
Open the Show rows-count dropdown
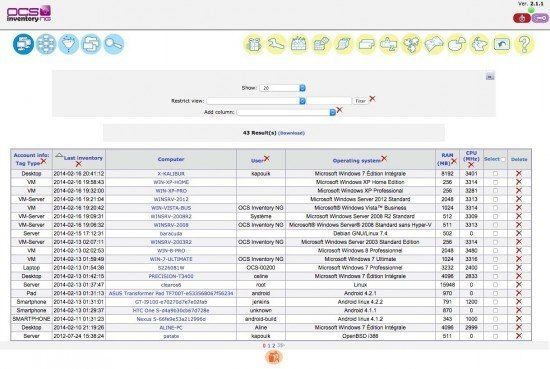(x=283, y=88)
